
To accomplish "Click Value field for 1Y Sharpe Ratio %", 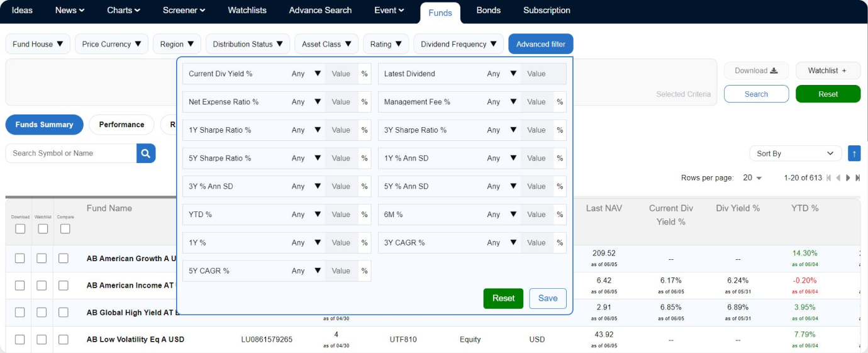I will [342, 130].
